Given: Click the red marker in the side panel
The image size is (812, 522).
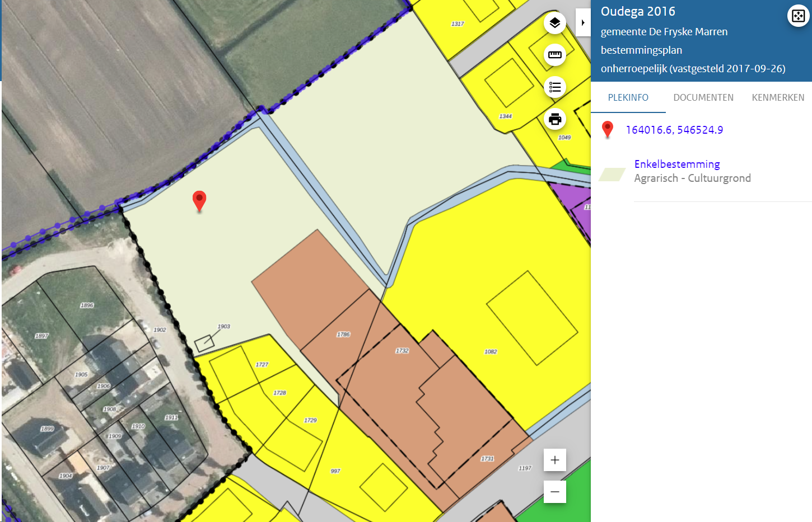Looking at the screenshot, I should click(608, 130).
